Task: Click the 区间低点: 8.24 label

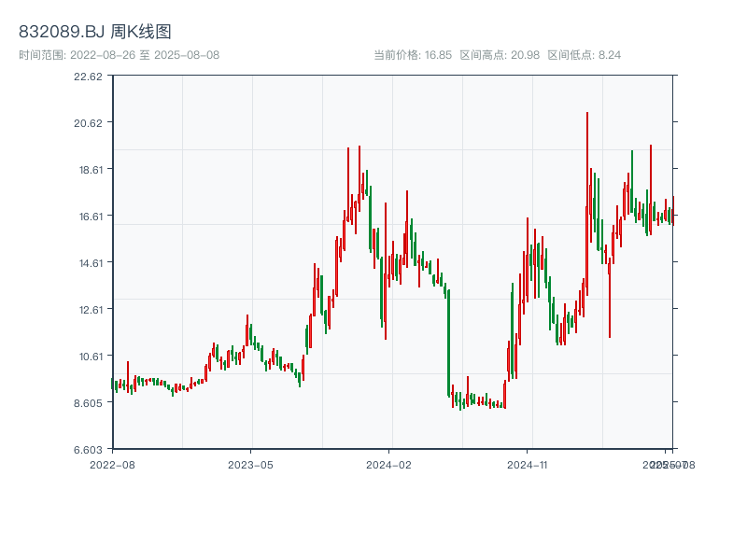Action: coord(585,55)
